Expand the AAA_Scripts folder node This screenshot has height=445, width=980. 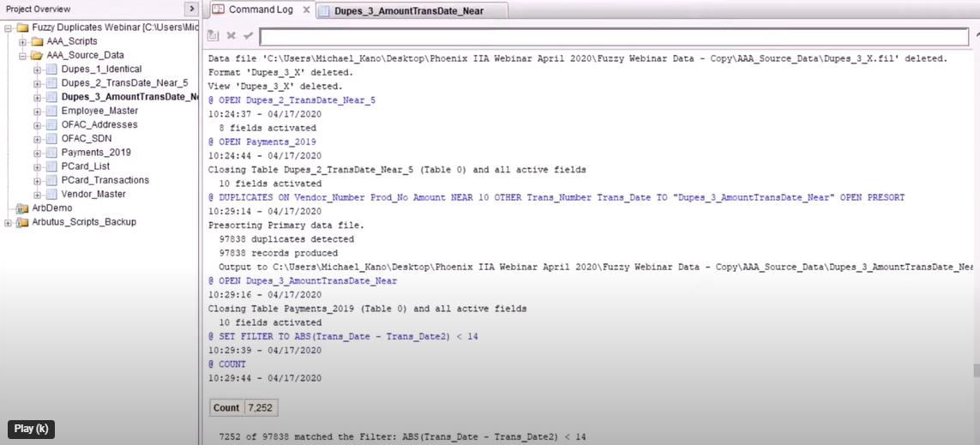point(23,42)
